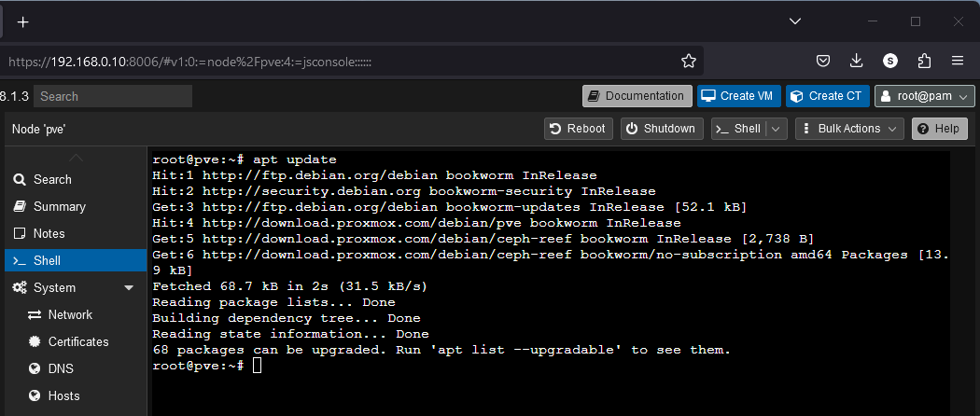Open the list all tabs chevron
The width and height of the screenshot is (980, 416).
pos(795,21)
